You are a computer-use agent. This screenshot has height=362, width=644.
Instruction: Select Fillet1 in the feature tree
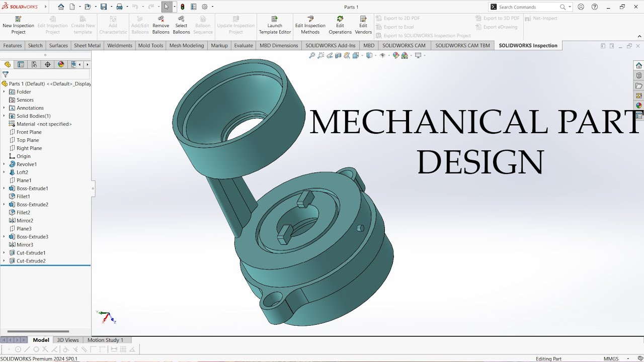[23, 197]
